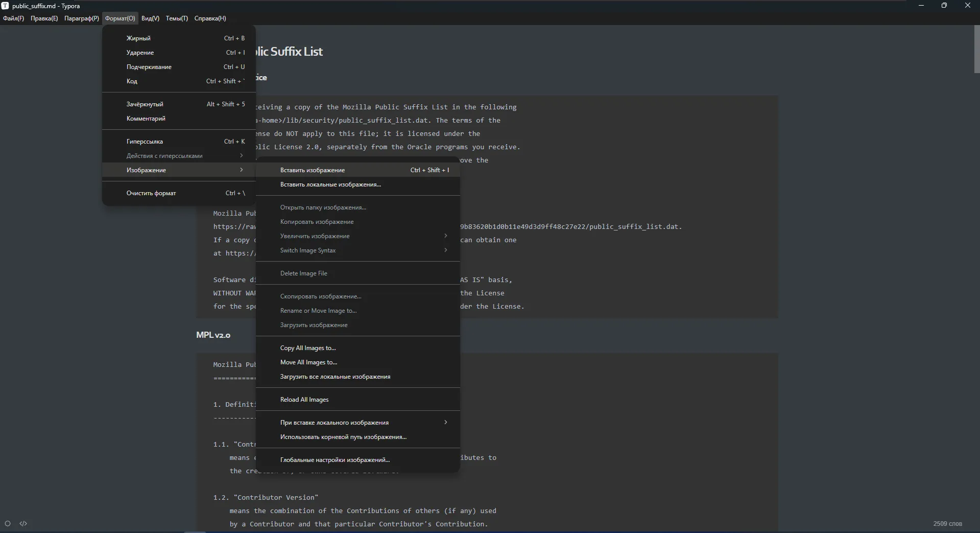Open the Вид menu
980x533 pixels.
pyautogui.click(x=150, y=18)
